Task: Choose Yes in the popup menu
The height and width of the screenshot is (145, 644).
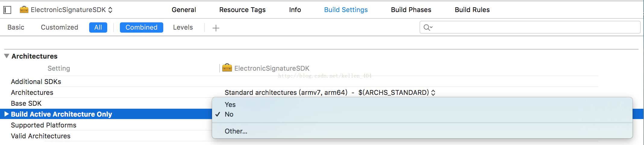Action: (230, 105)
